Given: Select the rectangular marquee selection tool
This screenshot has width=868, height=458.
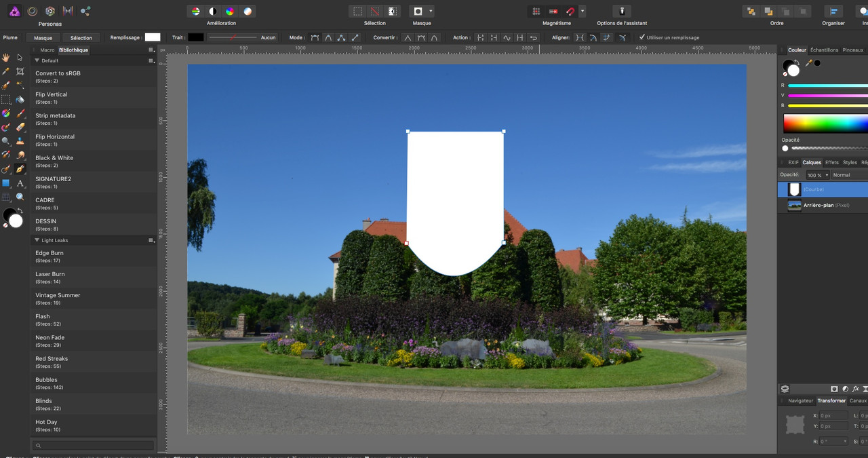Looking at the screenshot, I should click(6, 99).
